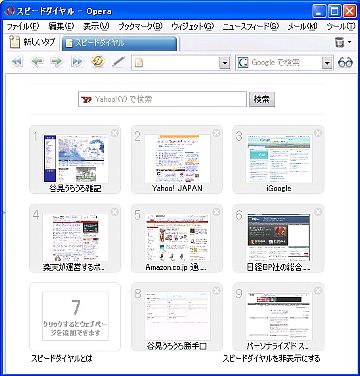Screen dimensions: 360x376
Task: Open the iGoogle thumbnail
Action: pyautogui.click(x=279, y=159)
